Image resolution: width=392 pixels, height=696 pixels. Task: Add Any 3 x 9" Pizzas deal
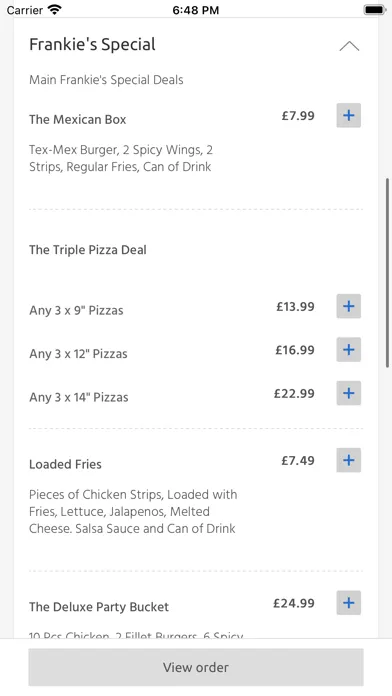(348, 306)
